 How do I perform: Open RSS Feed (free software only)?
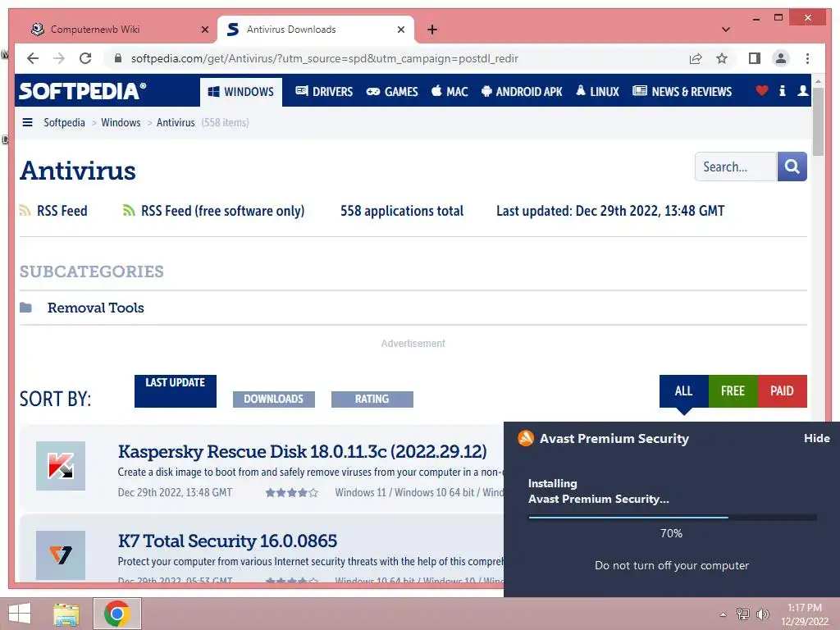[223, 211]
